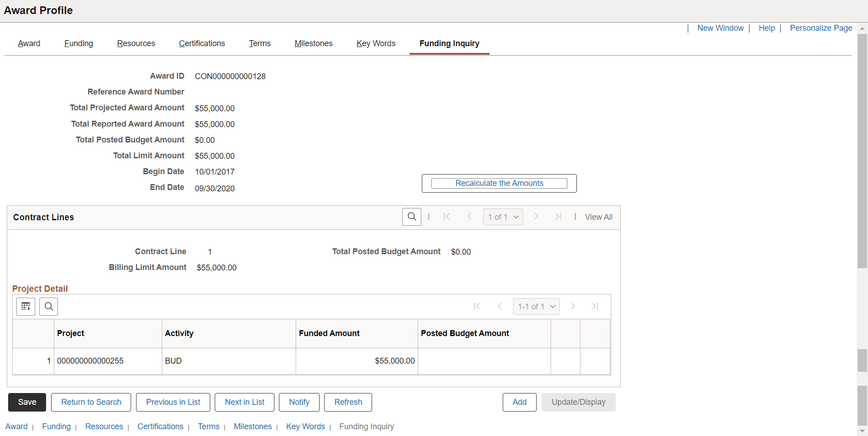Click the Refresh button
Screen dimensions: 868x436
tap(348, 402)
